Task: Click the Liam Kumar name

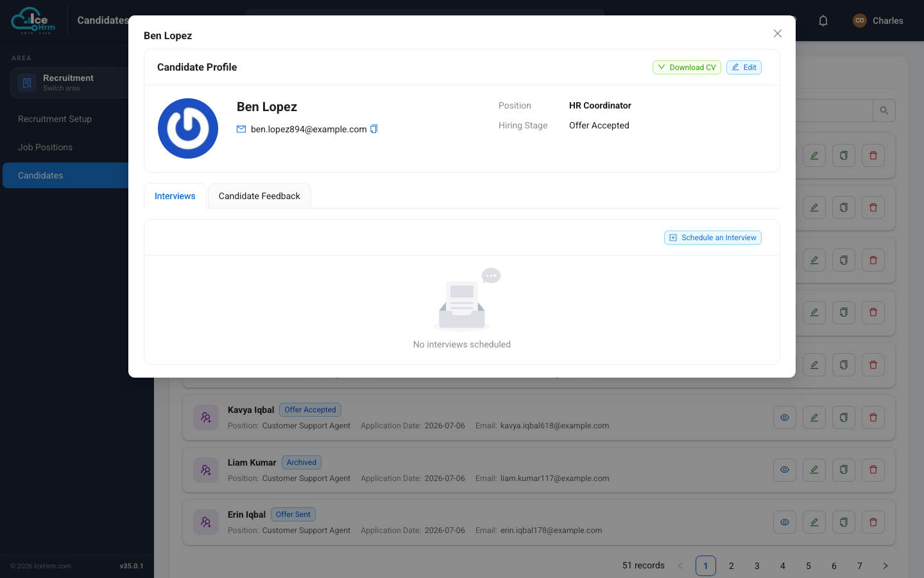Action: (252, 462)
